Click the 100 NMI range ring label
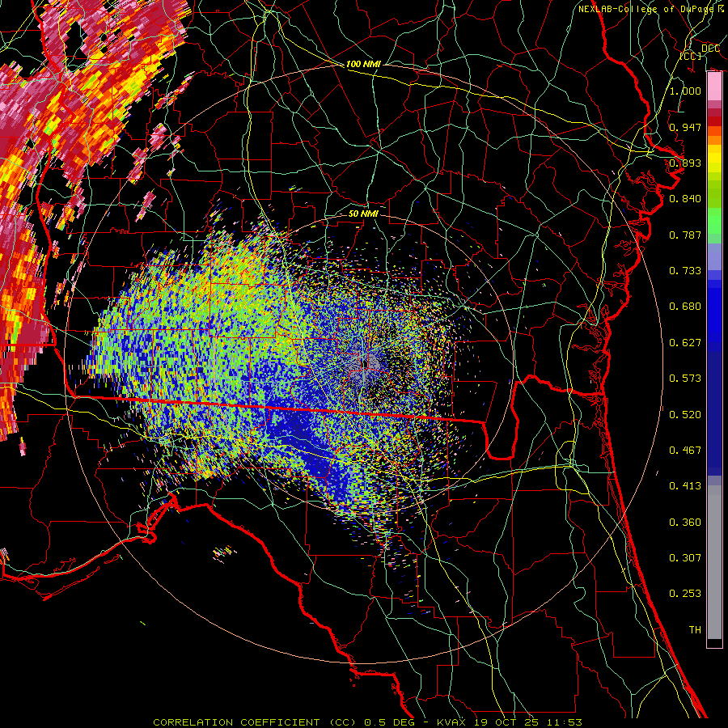728x728 pixels. point(363,64)
